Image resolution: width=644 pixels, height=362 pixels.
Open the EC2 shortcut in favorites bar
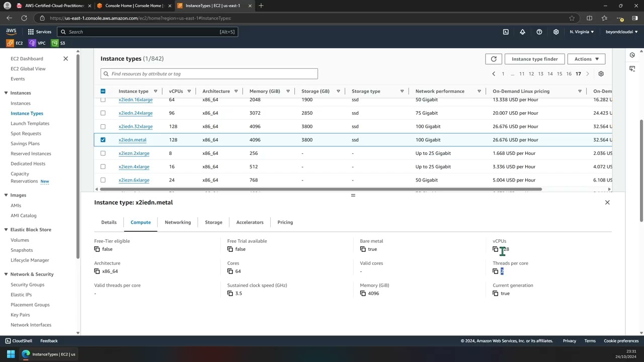(x=15, y=43)
